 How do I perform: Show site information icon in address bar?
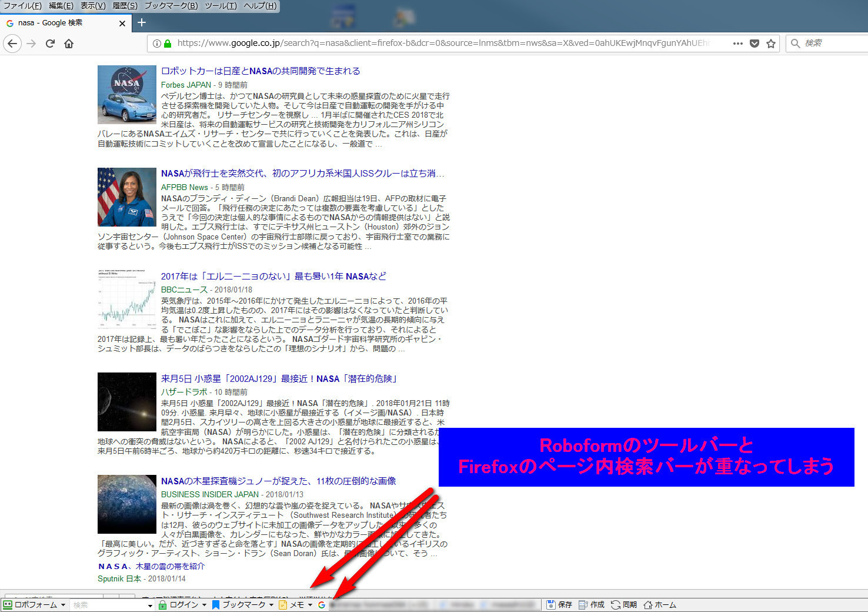click(157, 44)
